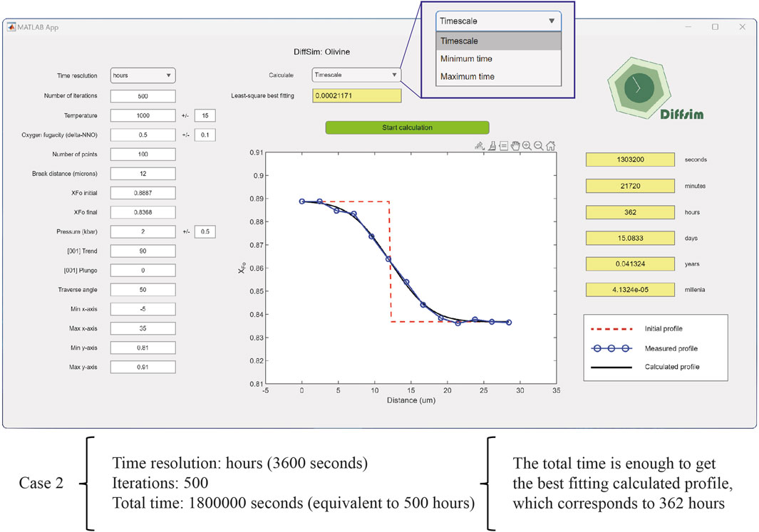Viewport: 759px width, 532px height.
Task: Click the Least-square best fitting label
Action: coord(262,95)
